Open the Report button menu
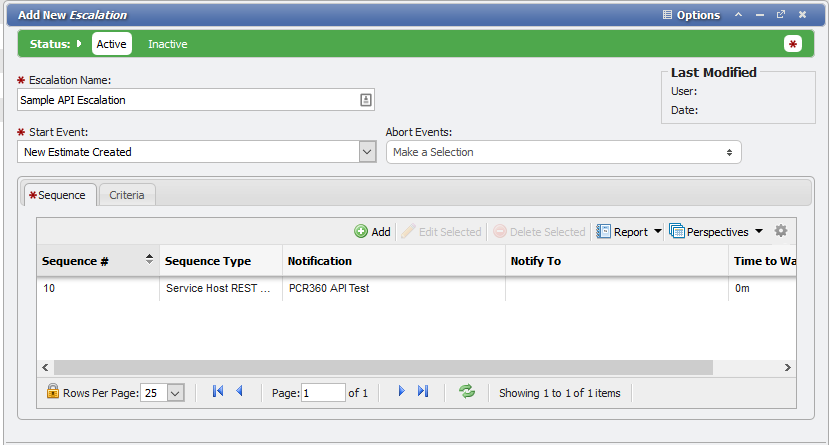Screen dimensions: 829x445 [x=630, y=232]
